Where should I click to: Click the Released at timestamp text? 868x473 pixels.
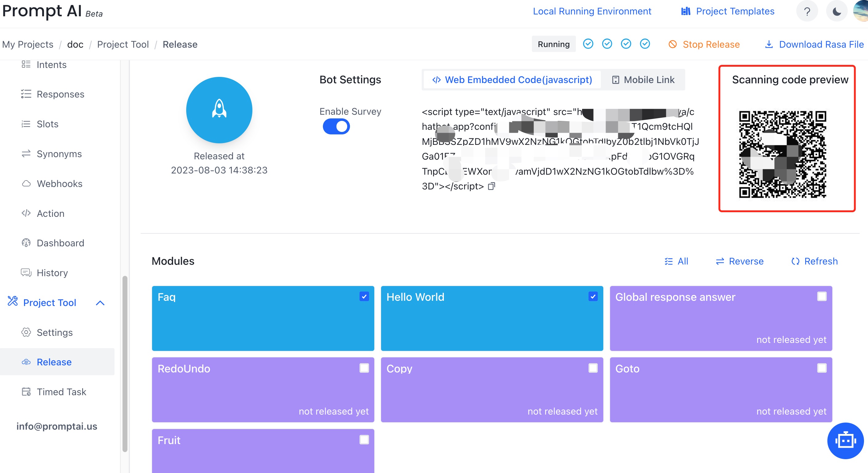[219, 163]
